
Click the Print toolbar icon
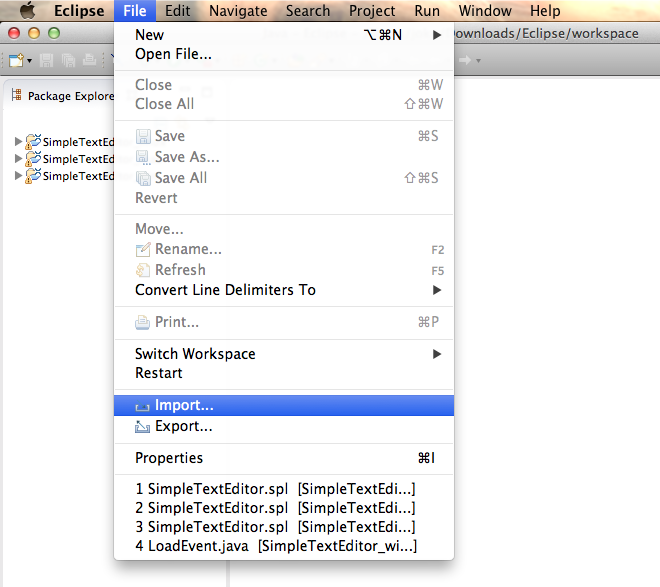pos(89,60)
